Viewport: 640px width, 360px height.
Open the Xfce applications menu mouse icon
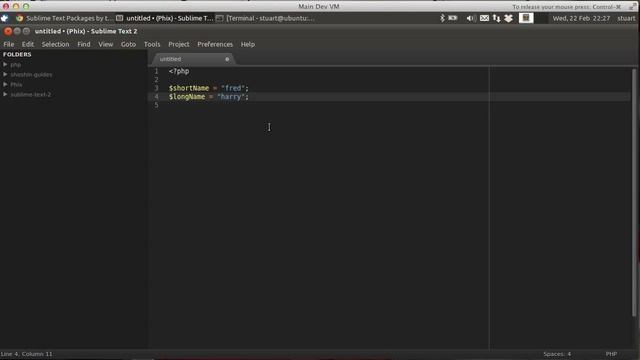coord(4,18)
